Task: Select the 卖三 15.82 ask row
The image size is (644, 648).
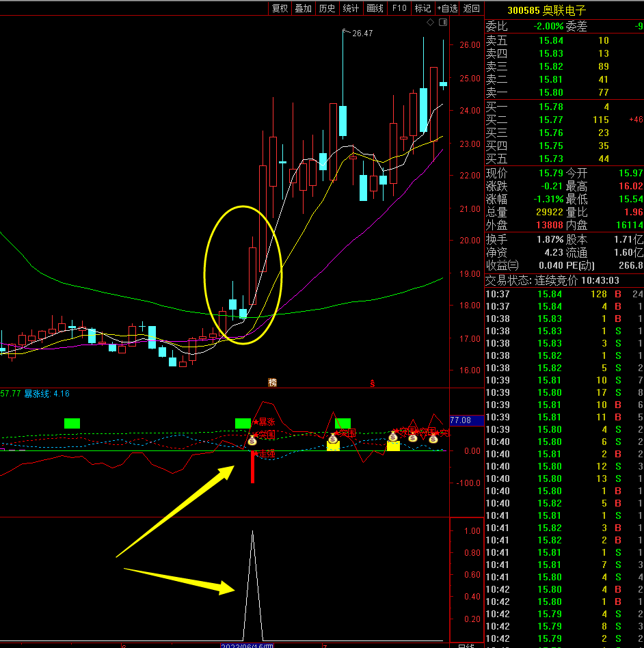Action: pyautogui.click(x=564, y=66)
